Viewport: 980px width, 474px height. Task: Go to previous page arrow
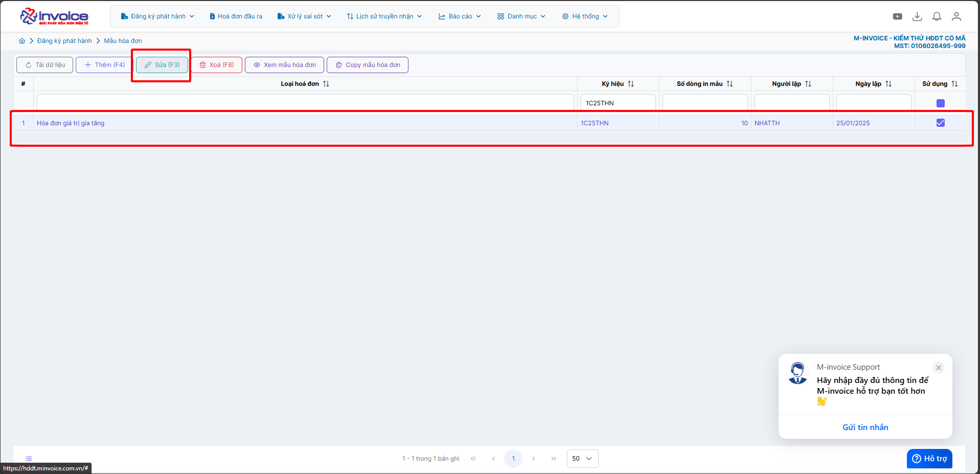pos(493,459)
